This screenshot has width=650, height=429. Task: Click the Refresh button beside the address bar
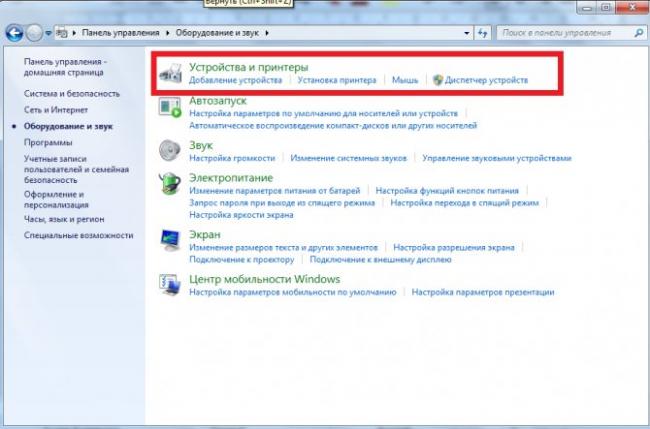pos(483,33)
